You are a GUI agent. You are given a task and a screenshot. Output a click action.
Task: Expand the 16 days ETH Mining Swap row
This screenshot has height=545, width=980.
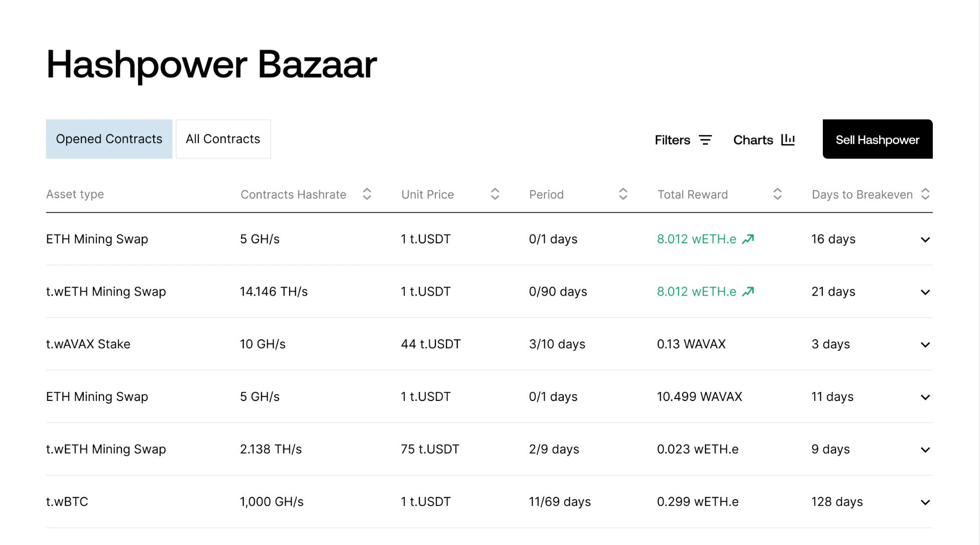[925, 240]
